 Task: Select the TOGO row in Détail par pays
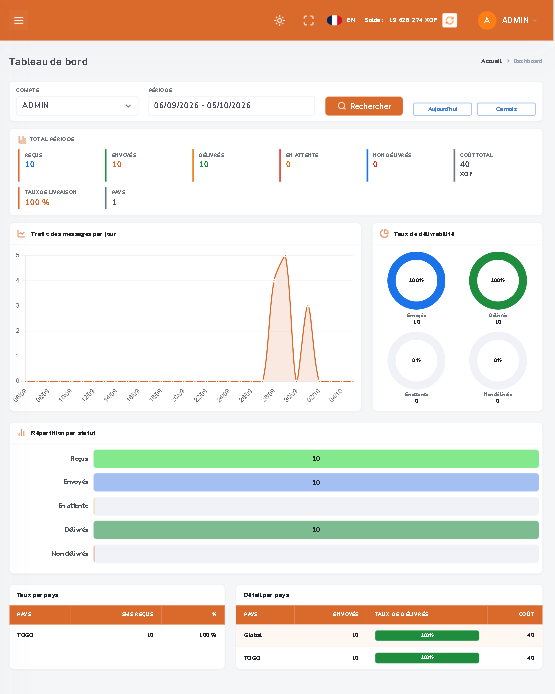pos(389,658)
